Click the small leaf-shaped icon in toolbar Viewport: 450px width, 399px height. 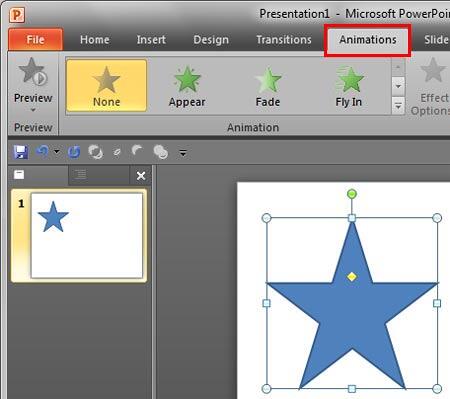(117, 152)
